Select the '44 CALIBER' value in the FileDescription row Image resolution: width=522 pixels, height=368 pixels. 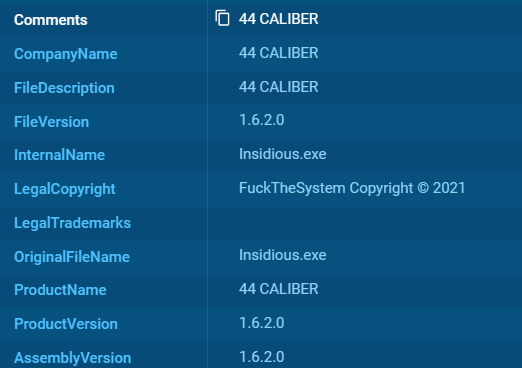(x=278, y=87)
